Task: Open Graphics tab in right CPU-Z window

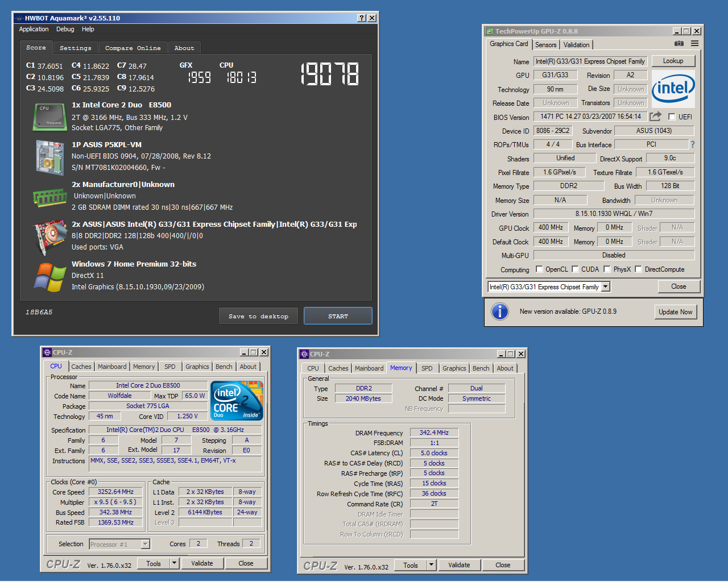Action: tap(454, 368)
